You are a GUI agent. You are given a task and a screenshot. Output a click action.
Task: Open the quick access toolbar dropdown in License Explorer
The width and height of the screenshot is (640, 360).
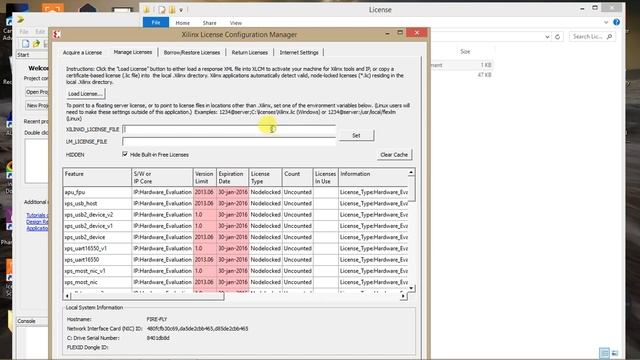[x=181, y=10]
